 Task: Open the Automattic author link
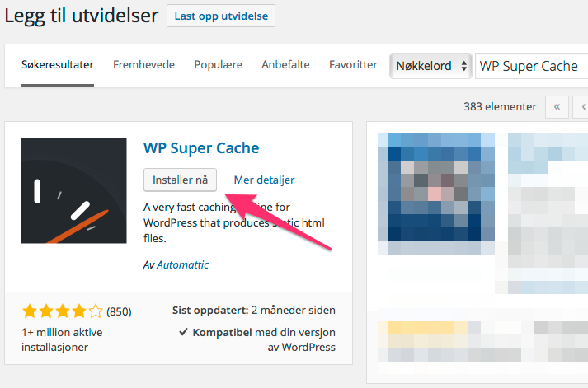point(182,264)
